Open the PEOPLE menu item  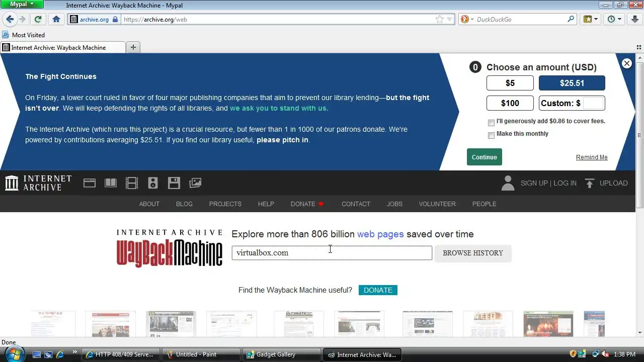coord(484,204)
